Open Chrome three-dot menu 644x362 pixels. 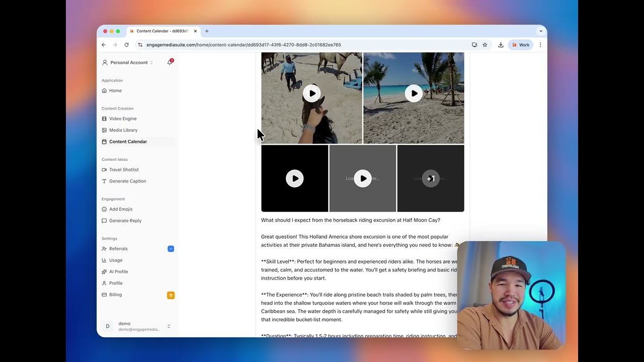540,45
